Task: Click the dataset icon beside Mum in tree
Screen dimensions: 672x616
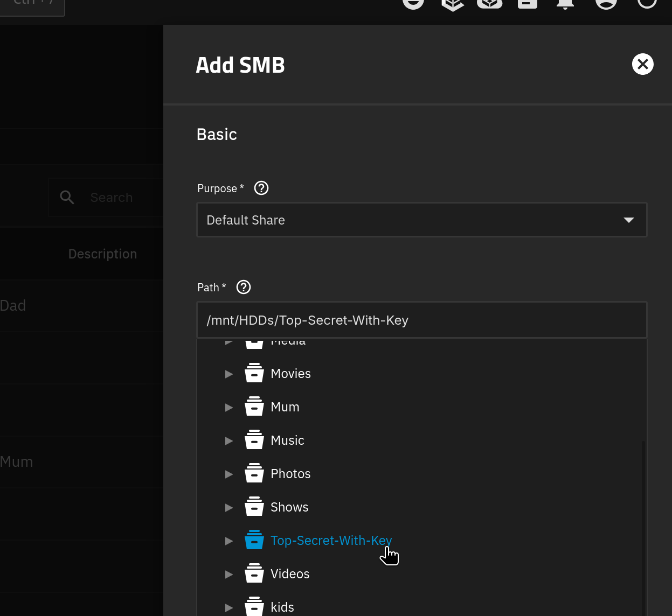Action: (x=254, y=406)
